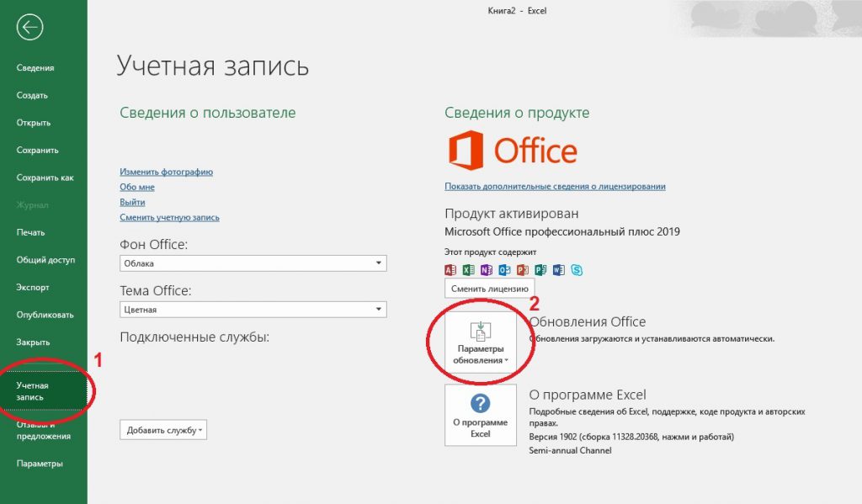Click the Этот продукт содержит label
862x504 pixels.
coord(491,252)
